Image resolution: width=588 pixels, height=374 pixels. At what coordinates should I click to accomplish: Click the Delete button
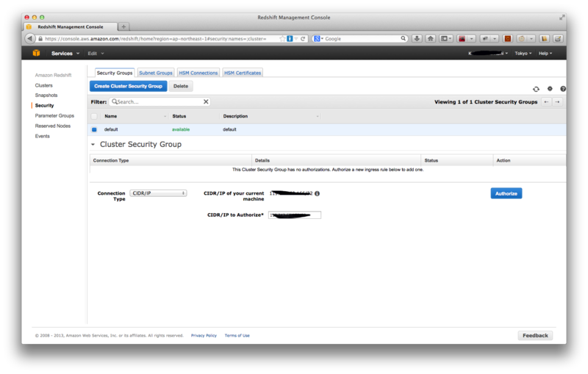tap(181, 86)
